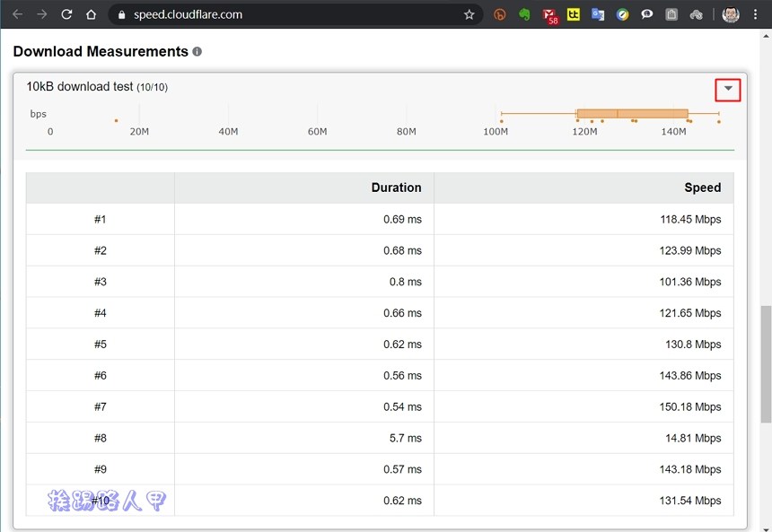Image resolution: width=772 pixels, height=532 pixels.
Task: Click the 10kB download test header title
Action: (x=80, y=87)
